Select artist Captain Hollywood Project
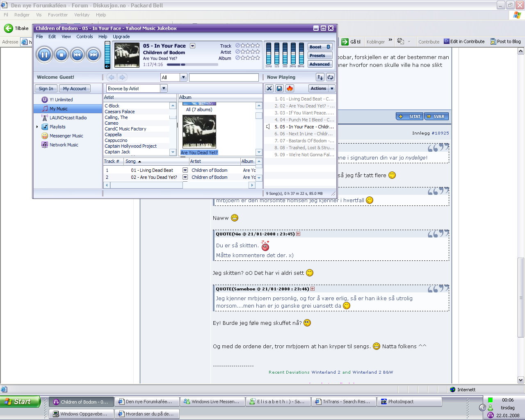The height and width of the screenshot is (420, 525). (130, 146)
